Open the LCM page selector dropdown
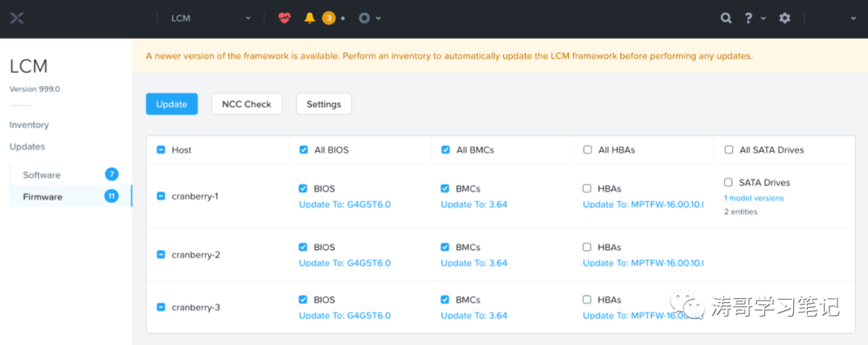The image size is (868, 345). (x=211, y=18)
